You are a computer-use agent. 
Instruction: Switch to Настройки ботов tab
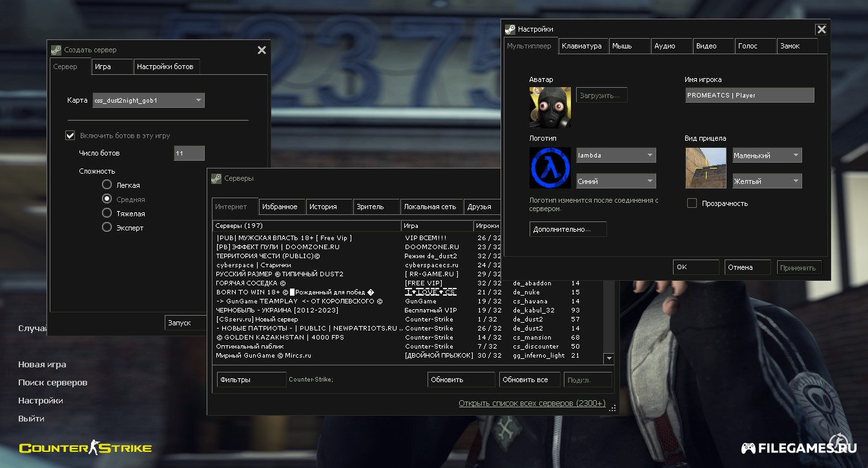(167, 66)
